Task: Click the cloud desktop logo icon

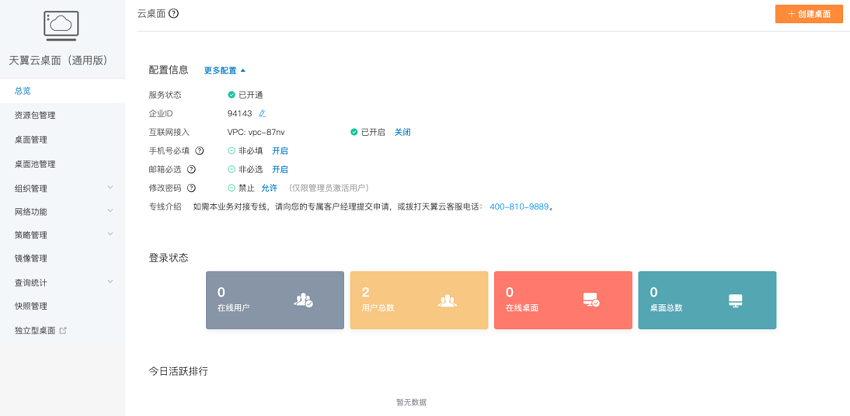Action: tap(61, 26)
